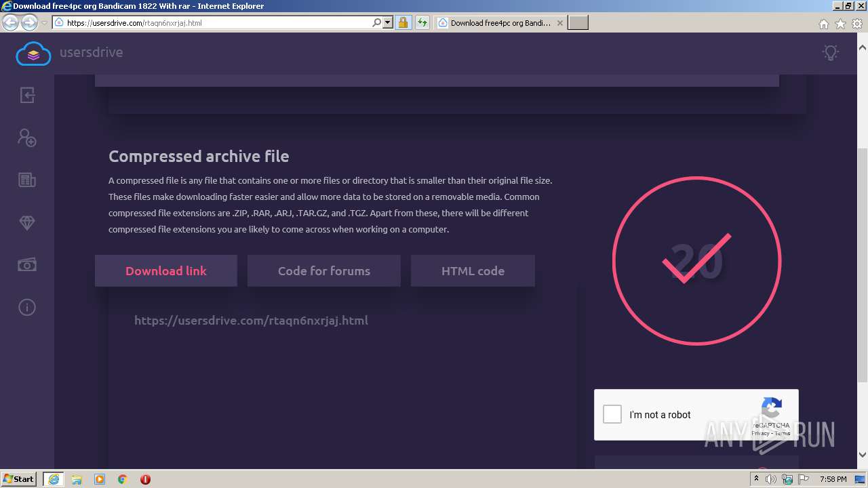Image resolution: width=868 pixels, height=488 pixels.
Task: Show hidden tray icons arrow
Action: 756,479
